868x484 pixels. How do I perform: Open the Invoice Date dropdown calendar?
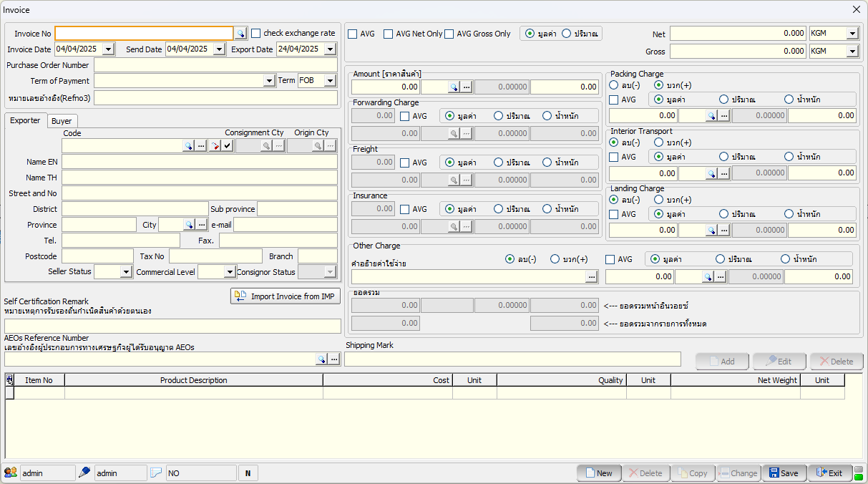tap(108, 49)
